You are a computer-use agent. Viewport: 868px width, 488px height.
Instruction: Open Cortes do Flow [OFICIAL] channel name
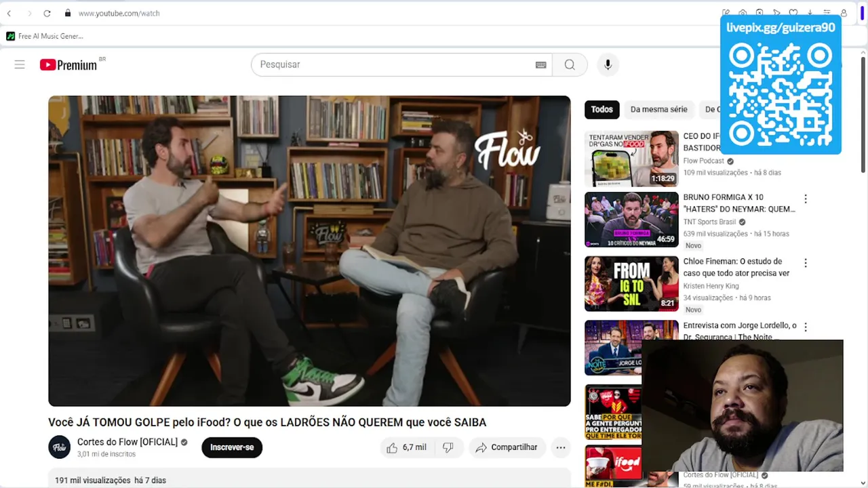tap(127, 442)
